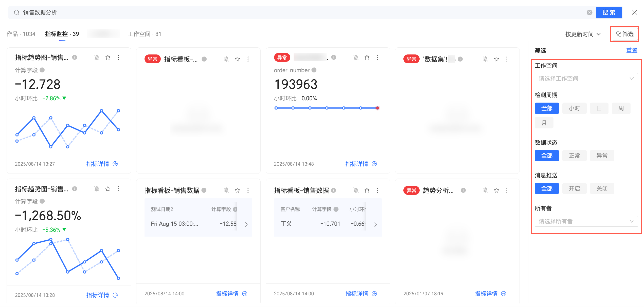Clear the search box text

[589, 12]
